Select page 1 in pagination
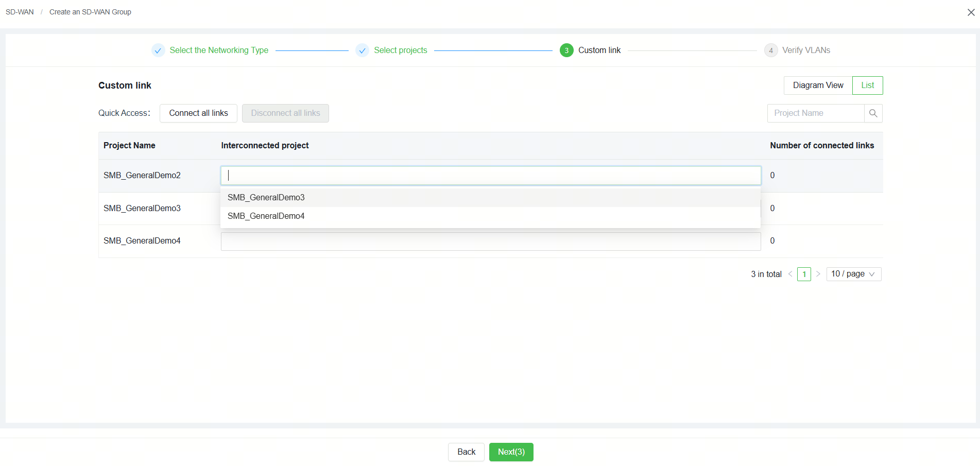Image resolution: width=980 pixels, height=466 pixels. coord(804,274)
